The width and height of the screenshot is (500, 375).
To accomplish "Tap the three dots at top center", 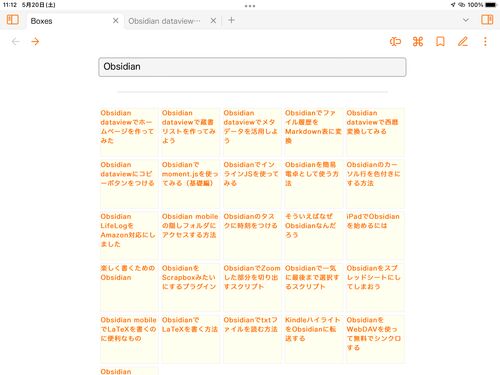I will tap(250, 6).
